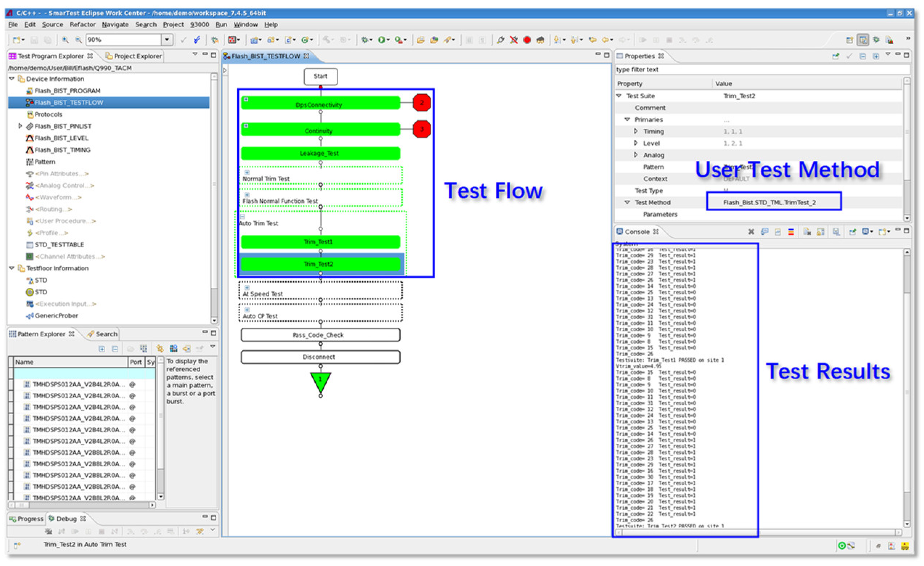Click the clear console X icon
This screenshot has width=924, height=566.
coord(751,231)
